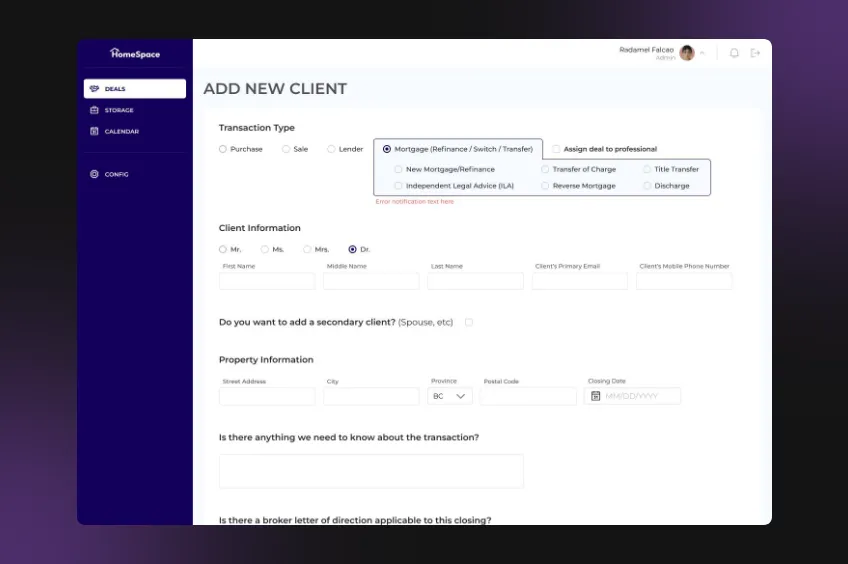
Task: Click the transaction notes text area
Action: [x=371, y=471]
